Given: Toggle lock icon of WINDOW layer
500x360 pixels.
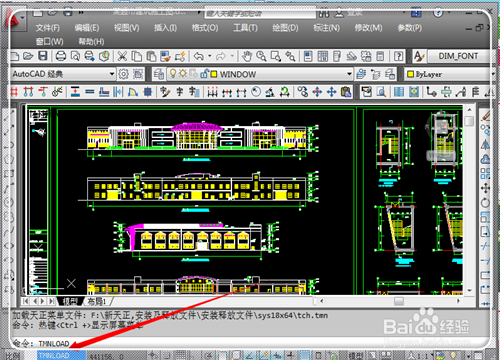Looking at the screenshot, I should [x=204, y=73].
